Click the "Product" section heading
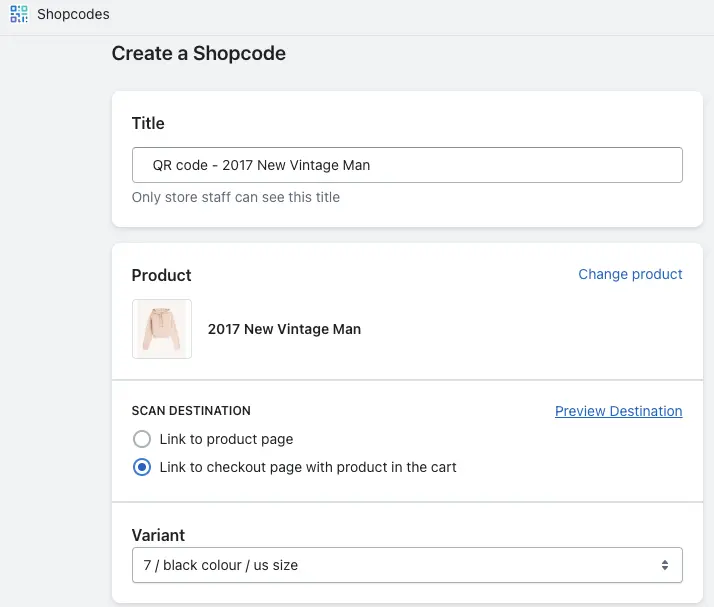 [x=161, y=275]
